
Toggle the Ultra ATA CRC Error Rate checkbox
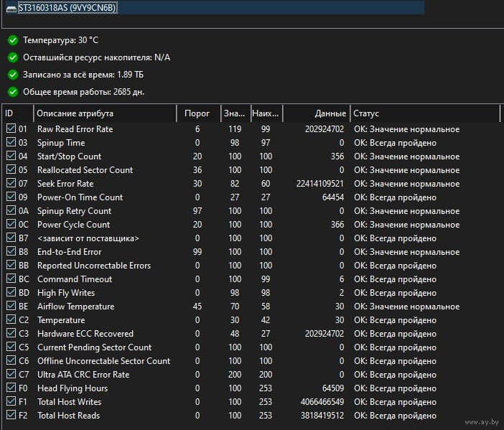tap(11, 375)
